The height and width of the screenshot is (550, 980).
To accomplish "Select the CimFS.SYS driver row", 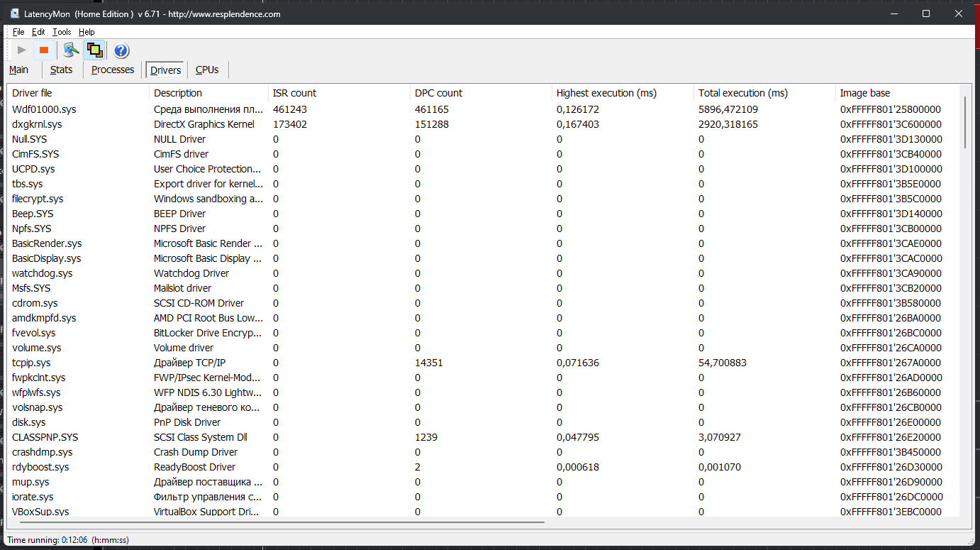I will pyautogui.click(x=483, y=154).
